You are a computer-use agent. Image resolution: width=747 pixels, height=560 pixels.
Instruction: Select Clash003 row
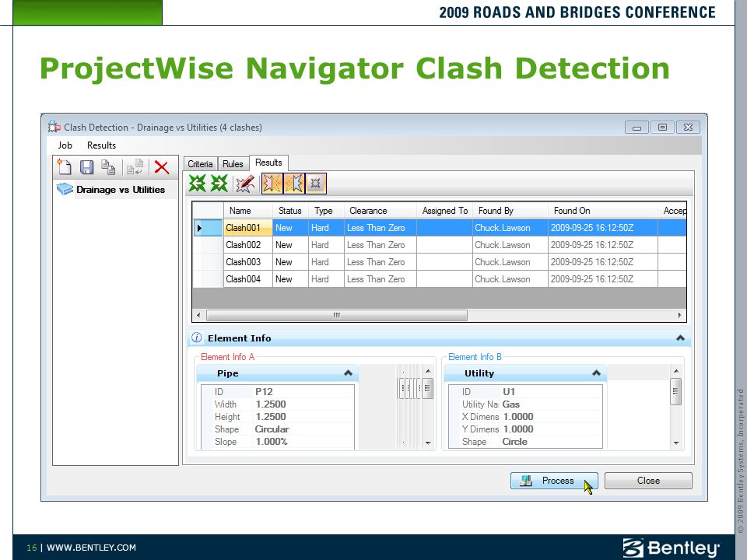click(439, 262)
